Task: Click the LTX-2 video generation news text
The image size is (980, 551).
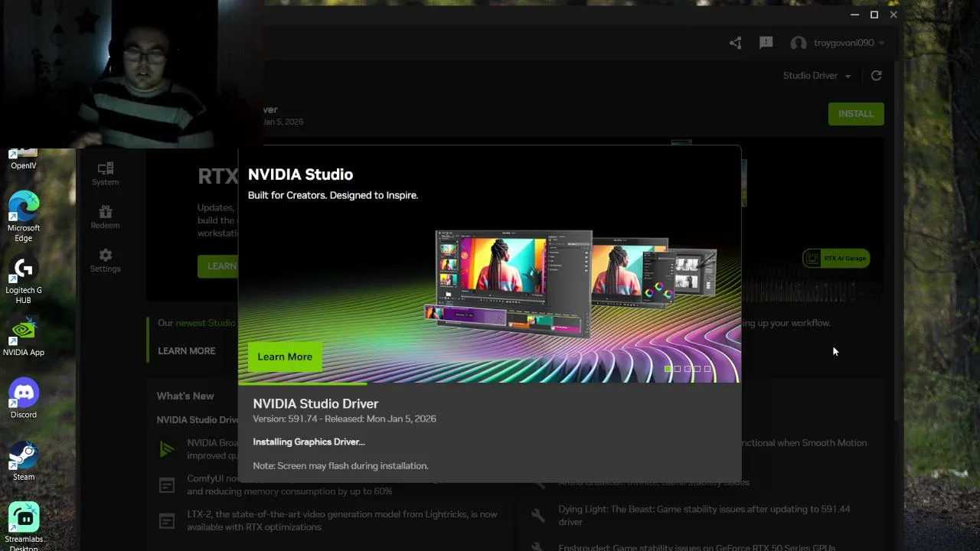Action: tap(342, 520)
